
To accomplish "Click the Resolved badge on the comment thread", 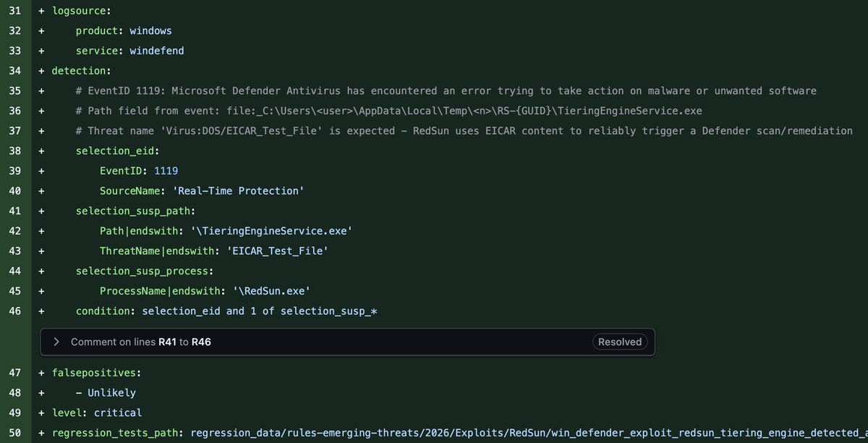I will click(x=620, y=342).
